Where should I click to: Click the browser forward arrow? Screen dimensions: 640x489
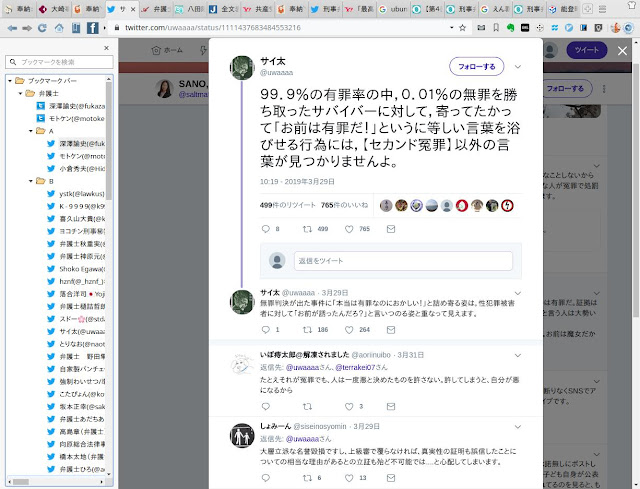(27, 28)
